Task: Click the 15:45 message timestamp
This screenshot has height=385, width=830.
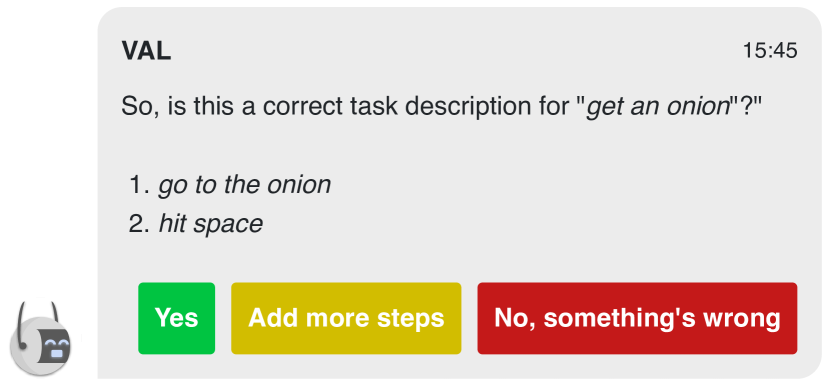Action: click(x=770, y=51)
